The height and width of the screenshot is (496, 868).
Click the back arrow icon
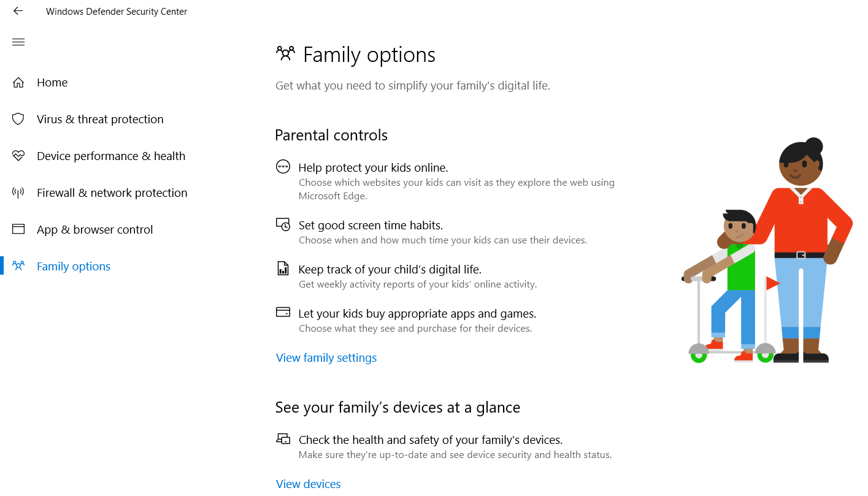18,11
